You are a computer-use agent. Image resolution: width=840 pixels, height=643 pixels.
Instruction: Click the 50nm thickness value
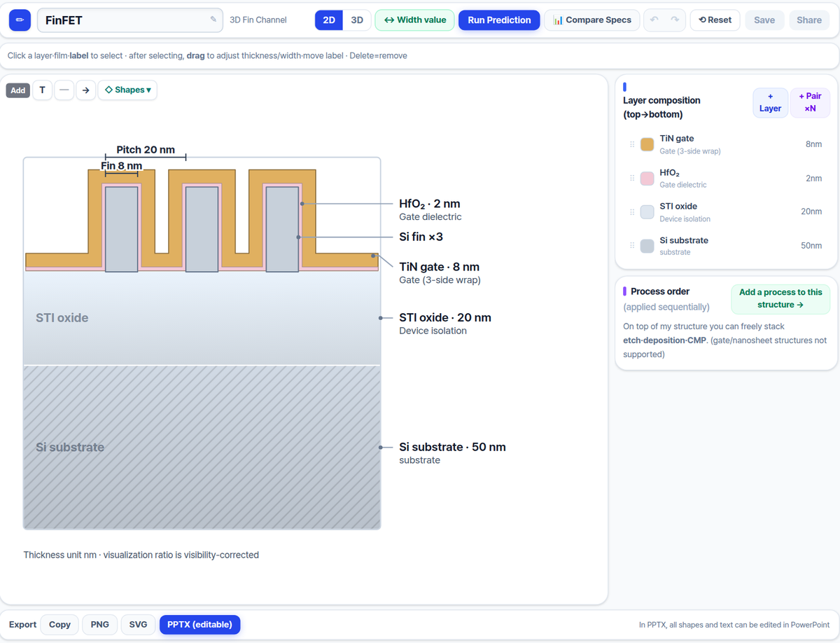(811, 246)
